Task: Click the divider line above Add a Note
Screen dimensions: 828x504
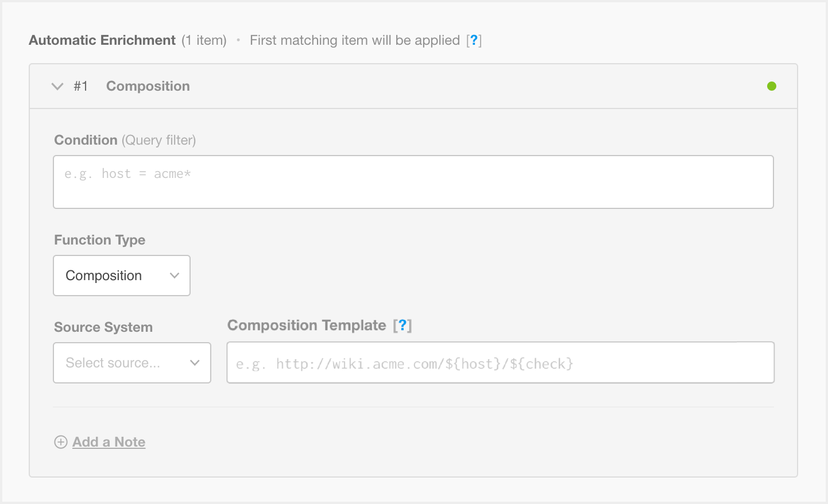Action: 413,408
